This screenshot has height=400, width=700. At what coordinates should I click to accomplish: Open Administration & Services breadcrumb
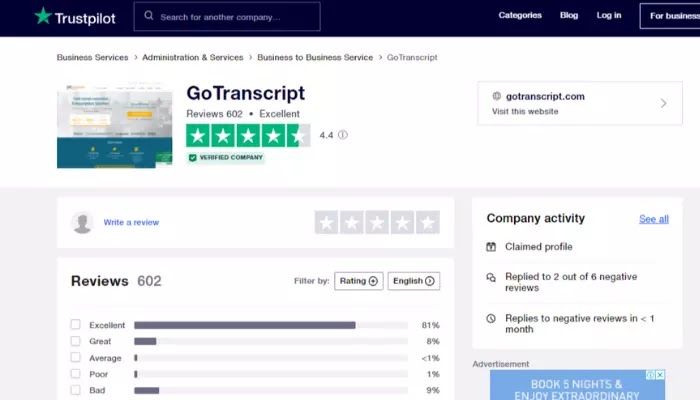pyautogui.click(x=193, y=57)
